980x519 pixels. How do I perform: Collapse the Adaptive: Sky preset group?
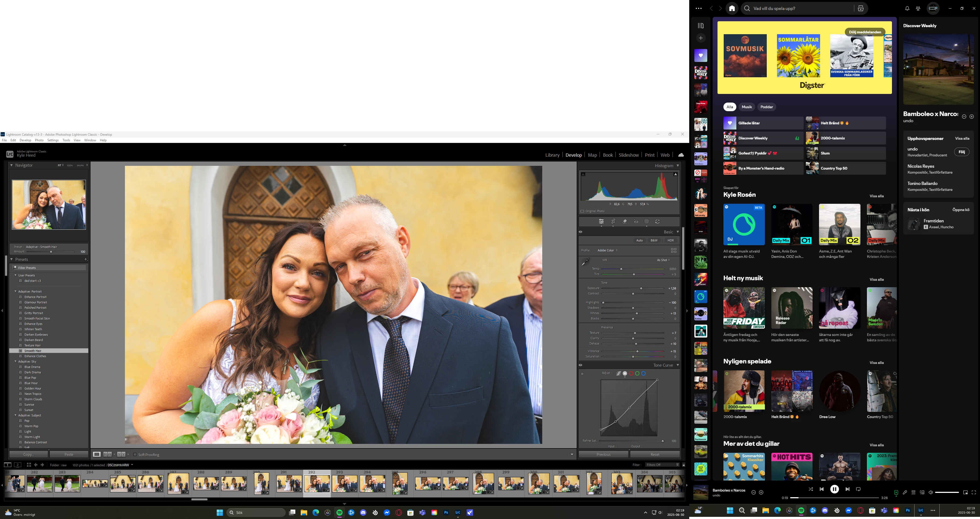(x=16, y=362)
